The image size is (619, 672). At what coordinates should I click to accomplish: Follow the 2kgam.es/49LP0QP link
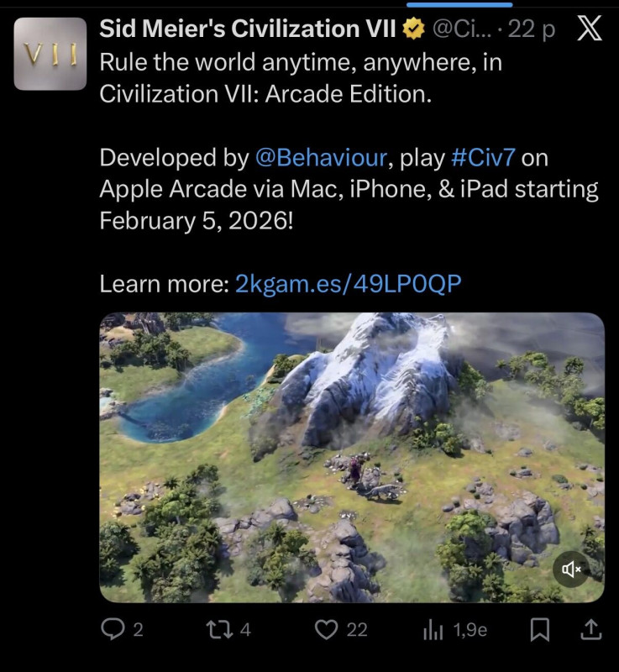coord(349,284)
